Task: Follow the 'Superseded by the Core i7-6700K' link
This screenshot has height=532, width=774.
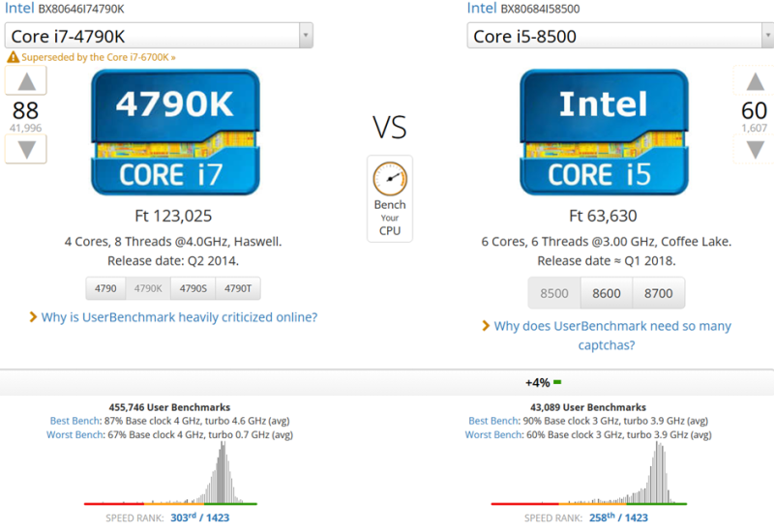Action: (97, 58)
